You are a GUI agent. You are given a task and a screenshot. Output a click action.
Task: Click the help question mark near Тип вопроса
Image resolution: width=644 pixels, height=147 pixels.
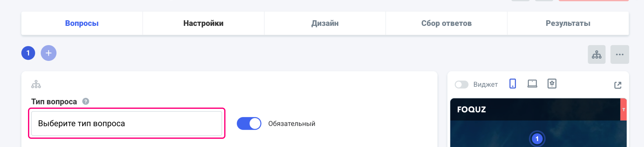[x=86, y=101]
